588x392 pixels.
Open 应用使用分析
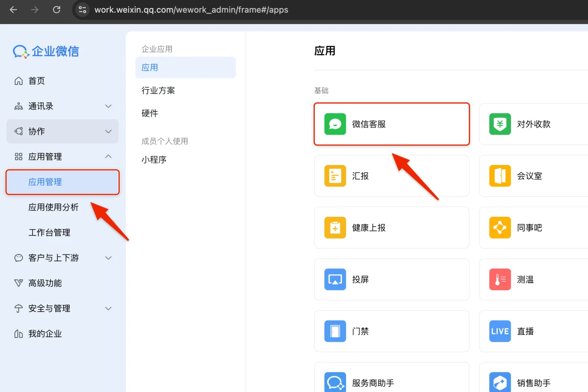53,207
